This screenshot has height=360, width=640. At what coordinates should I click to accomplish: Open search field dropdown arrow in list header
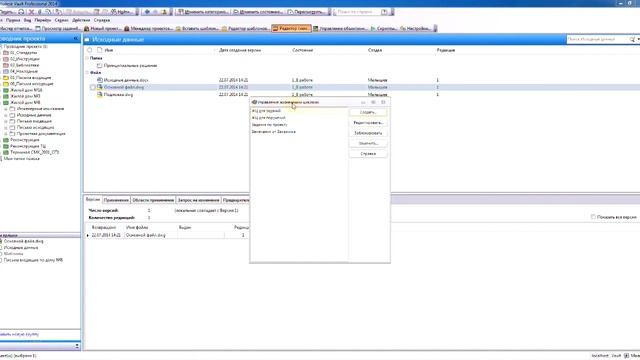(638, 39)
